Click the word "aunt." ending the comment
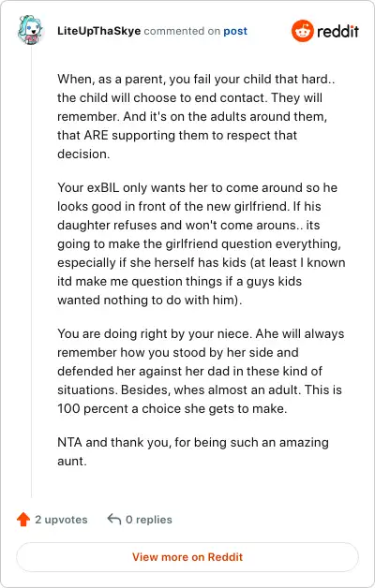Screen dimensions: 375x588 [71, 462]
